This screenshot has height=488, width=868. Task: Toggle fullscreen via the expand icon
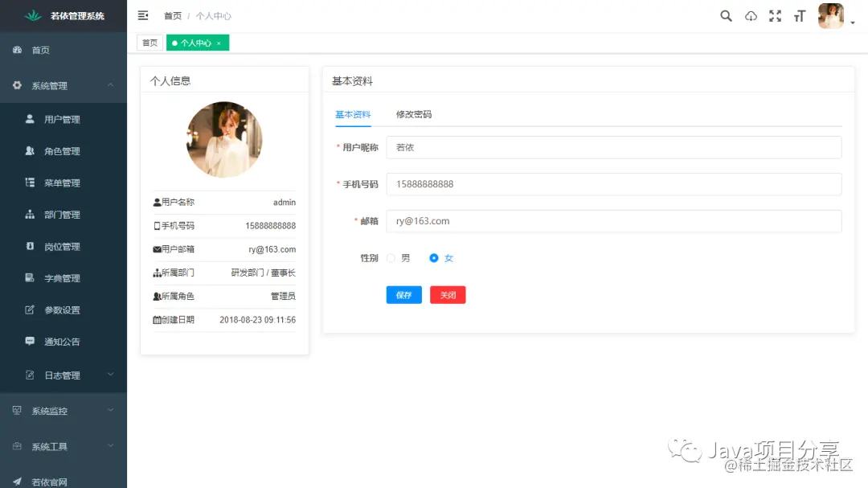(775, 16)
